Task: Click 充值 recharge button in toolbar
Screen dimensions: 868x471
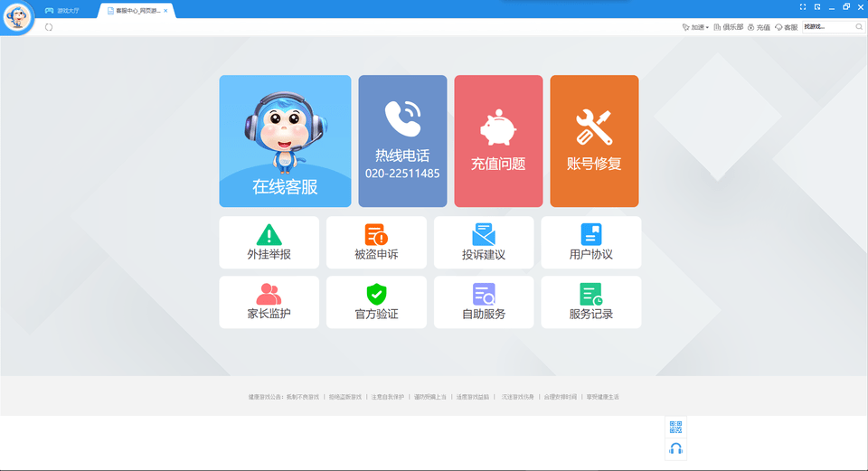Action: pos(759,27)
